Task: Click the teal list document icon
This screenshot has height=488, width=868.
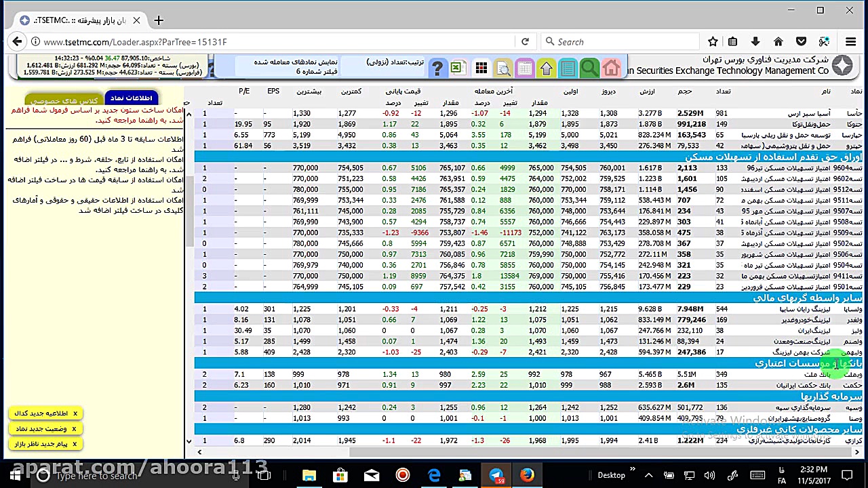Action: click(568, 68)
